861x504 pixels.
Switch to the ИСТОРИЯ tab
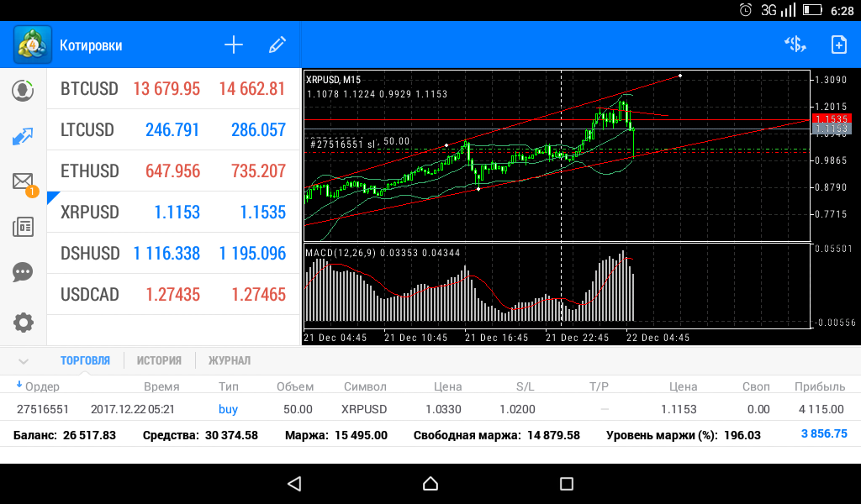coord(159,360)
